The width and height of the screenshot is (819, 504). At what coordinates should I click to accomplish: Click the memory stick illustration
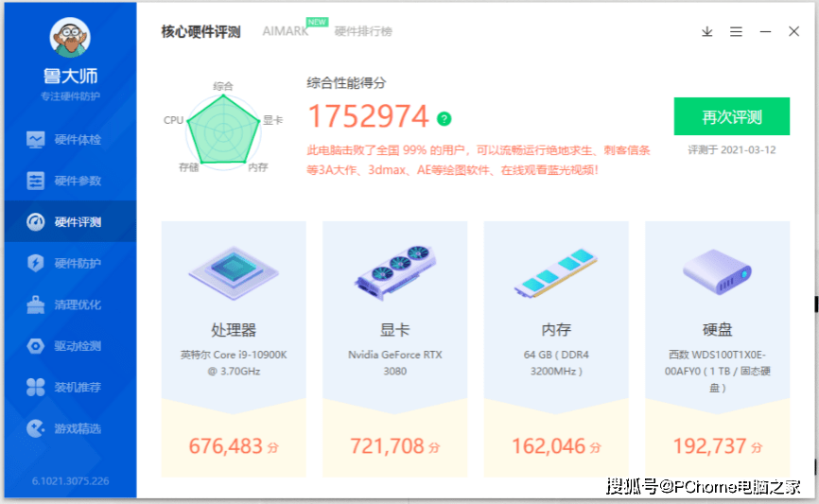click(x=556, y=272)
